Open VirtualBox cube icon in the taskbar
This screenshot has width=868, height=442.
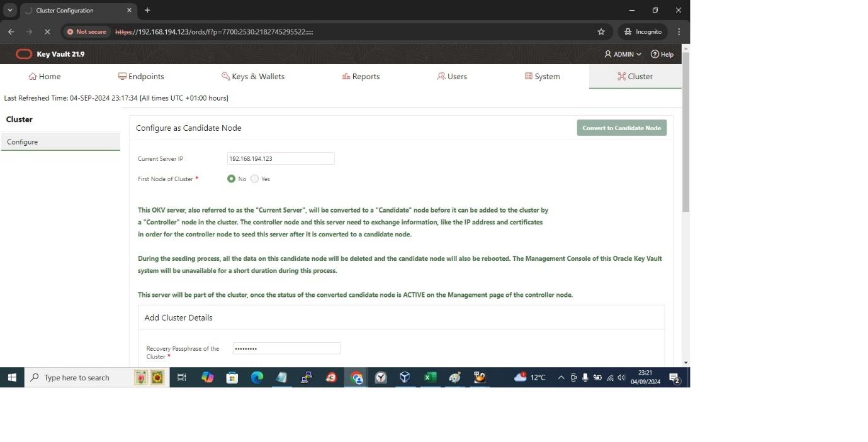click(405, 377)
